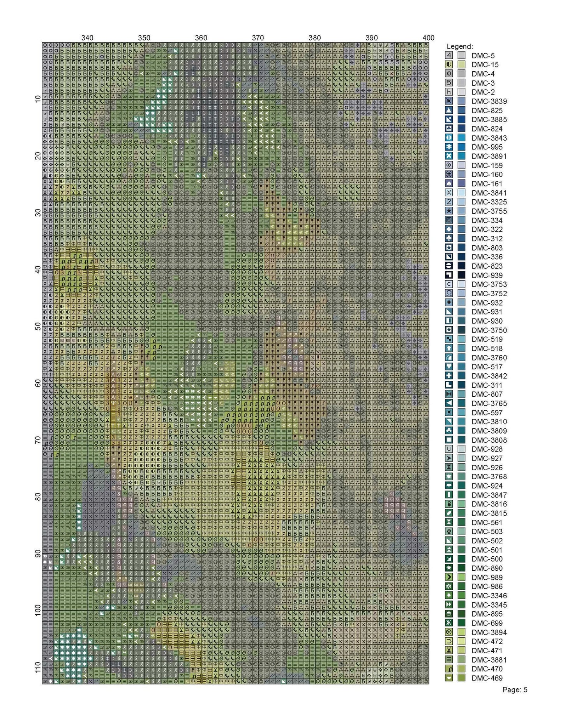
Task: Click the DMC-3881 legend label
Action: tap(489, 659)
